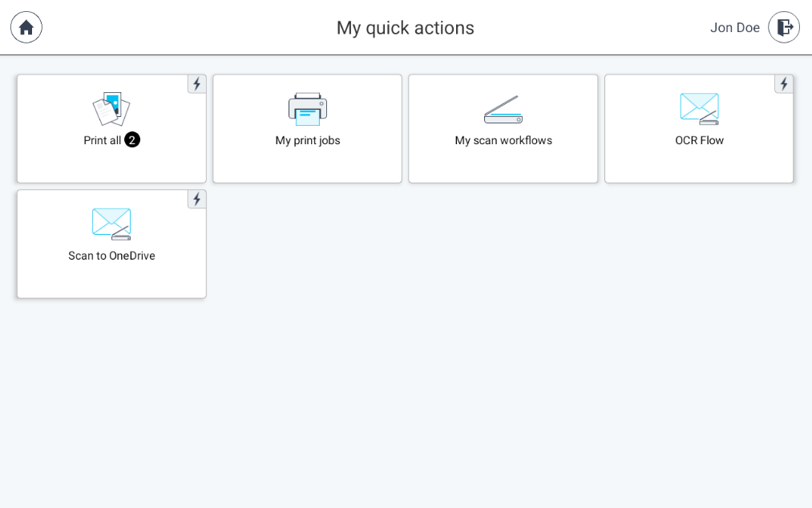Image resolution: width=812 pixels, height=508 pixels.
Task: Click the envelope icon on Scan to OneDrive tile
Action: (111, 223)
